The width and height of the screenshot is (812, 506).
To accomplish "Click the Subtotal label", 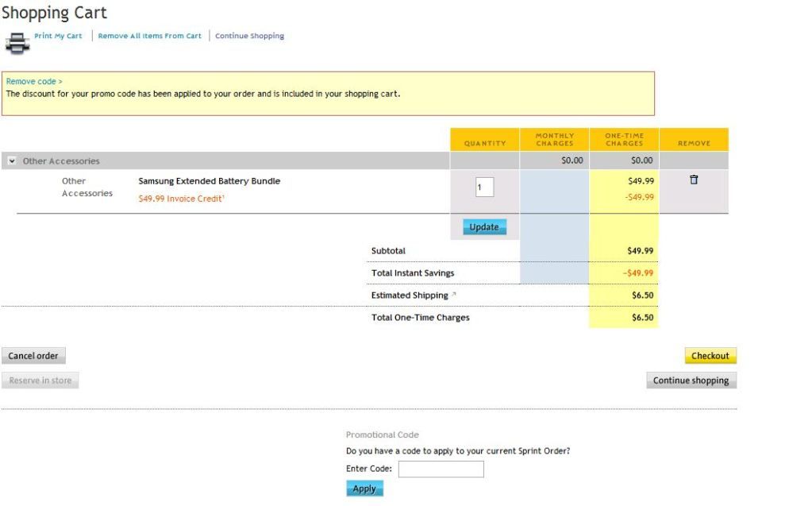I will 388,250.
